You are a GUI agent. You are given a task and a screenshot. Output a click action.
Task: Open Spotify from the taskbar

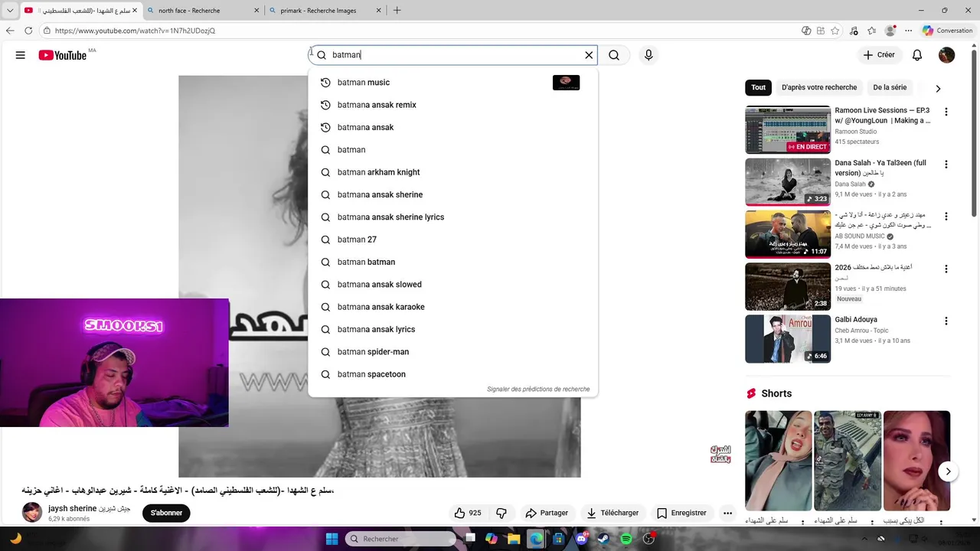pyautogui.click(x=626, y=539)
